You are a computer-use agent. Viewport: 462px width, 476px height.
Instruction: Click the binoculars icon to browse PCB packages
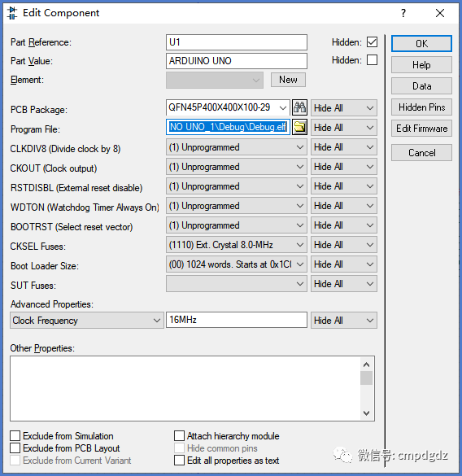[299, 107]
